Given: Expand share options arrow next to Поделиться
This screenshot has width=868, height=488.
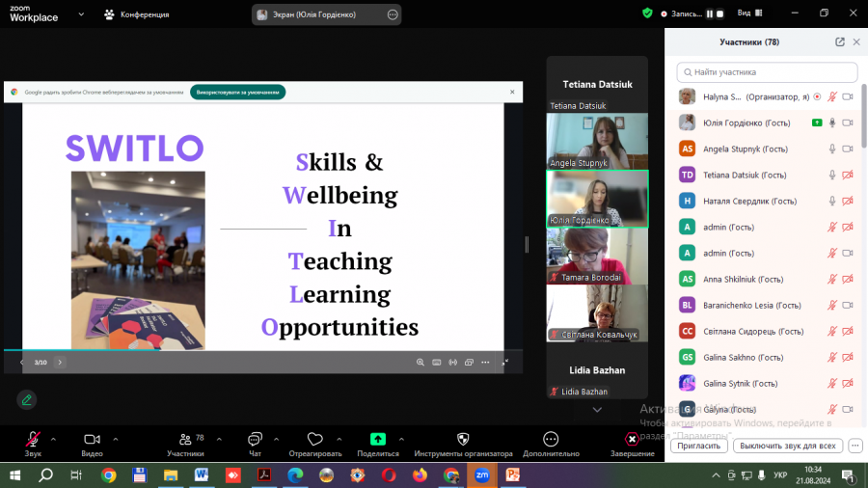Looking at the screenshot, I should click(401, 440).
